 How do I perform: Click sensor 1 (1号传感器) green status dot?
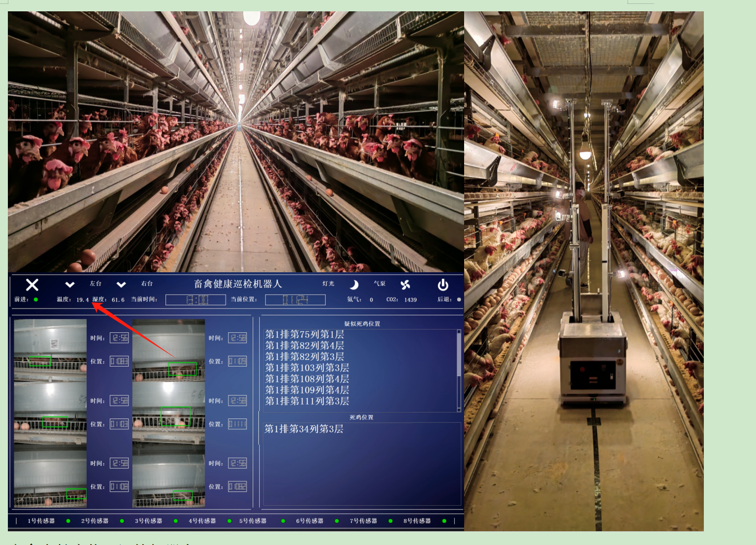click(x=68, y=521)
